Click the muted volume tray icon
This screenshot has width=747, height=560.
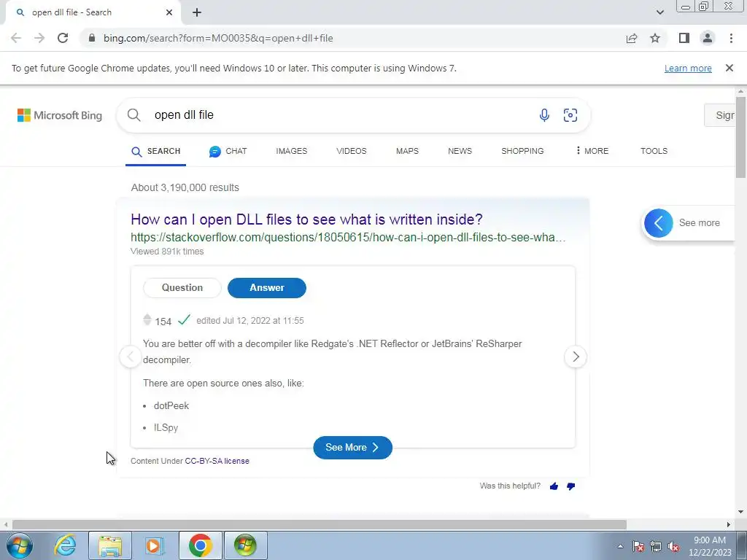[673, 547]
